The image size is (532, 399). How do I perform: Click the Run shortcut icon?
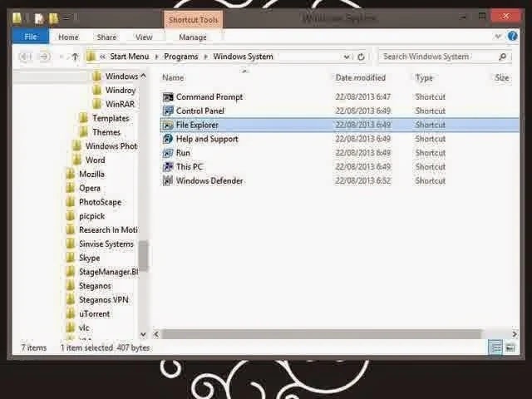pyautogui.click(x=168, y=153)
